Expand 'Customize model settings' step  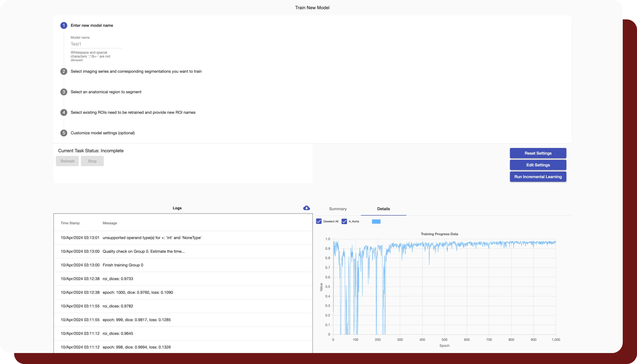102,133
